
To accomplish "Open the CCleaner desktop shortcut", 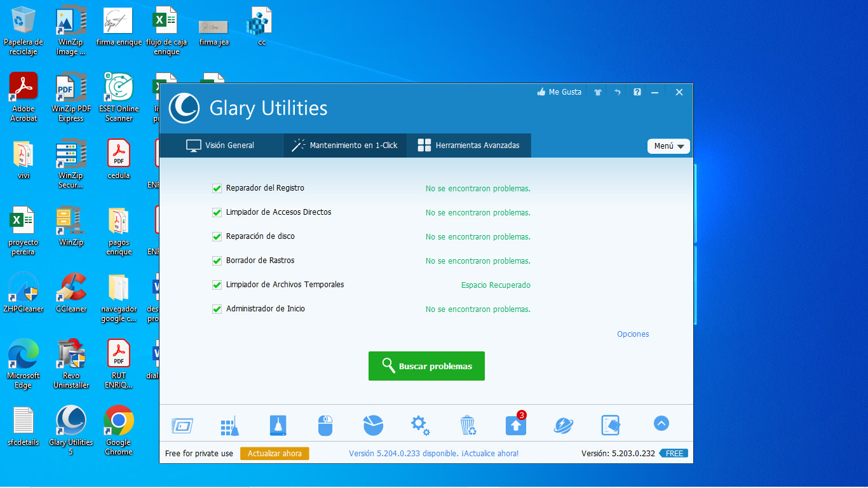I will 71,293.
